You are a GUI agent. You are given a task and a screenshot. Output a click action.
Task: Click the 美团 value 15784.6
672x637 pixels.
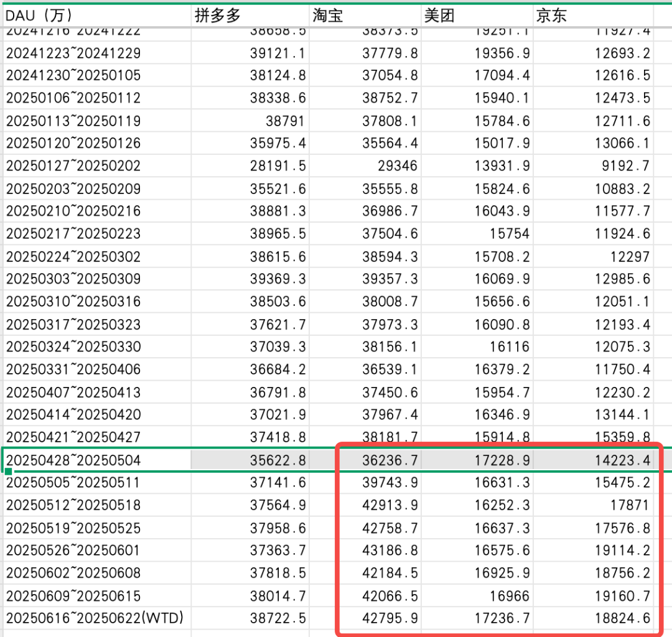click(x=477, y=121)
